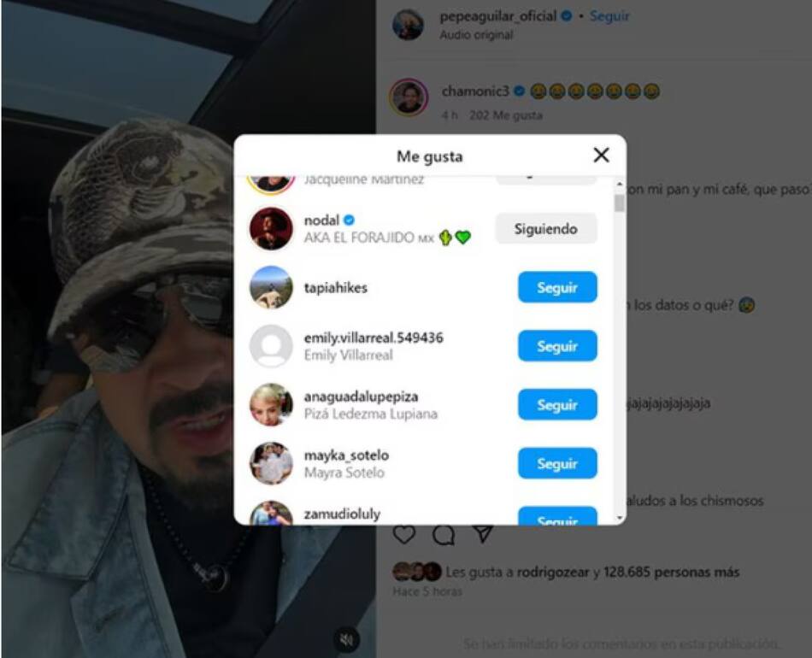Open comments with speech bubble icon

click(444, 535)
